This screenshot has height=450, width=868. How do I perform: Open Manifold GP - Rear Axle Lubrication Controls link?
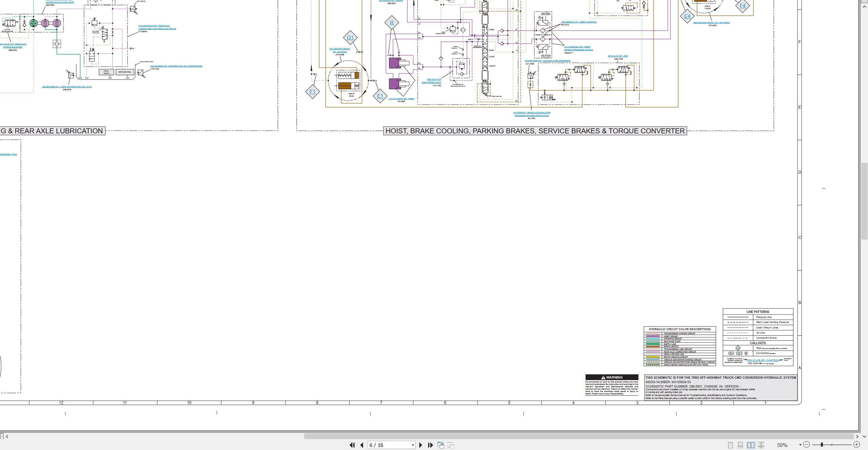(x=157, y=27)
